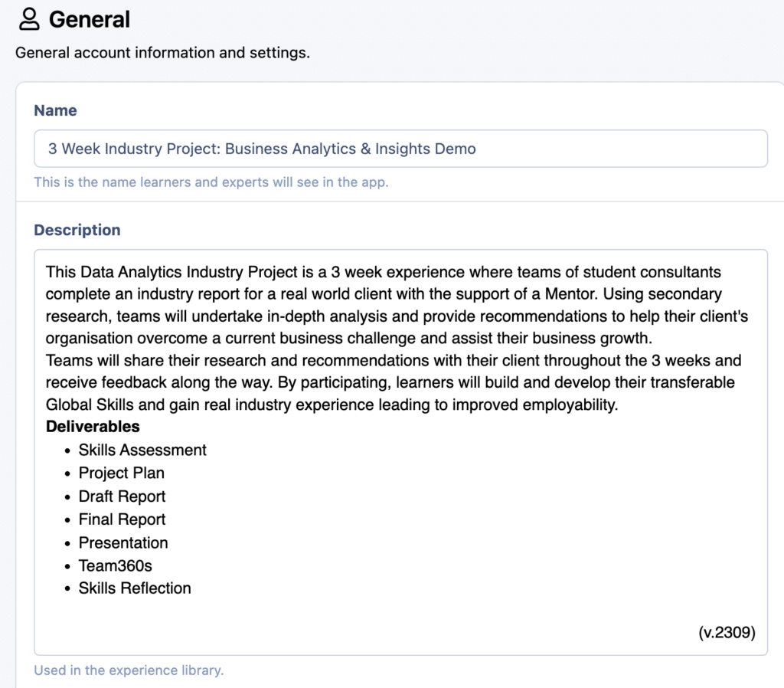Click the bold Deliverables heading

tap(93, 427)
